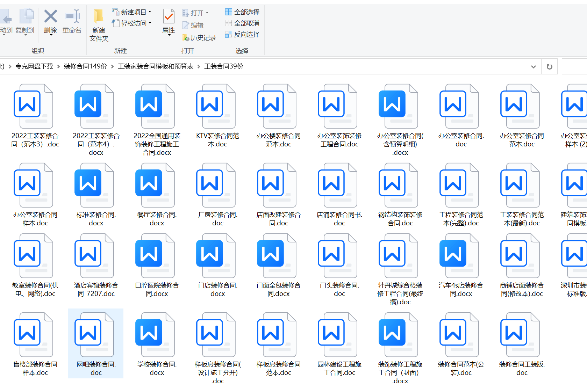Click file name 园林建设工程施工合同.doc
Viewport: 587px width, 392px height.
[x=339, y=369]
